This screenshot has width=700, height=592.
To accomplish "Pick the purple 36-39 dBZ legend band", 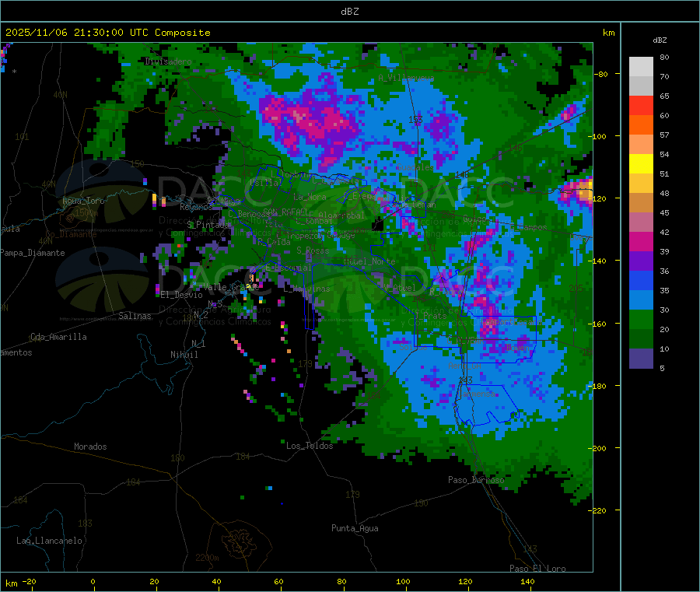I will [x=641, y=261].
